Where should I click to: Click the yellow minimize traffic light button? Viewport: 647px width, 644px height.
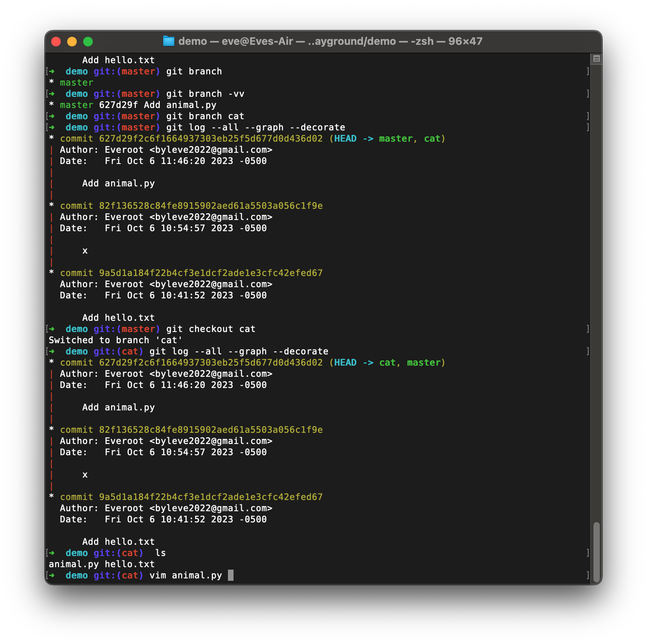[72, 41]
